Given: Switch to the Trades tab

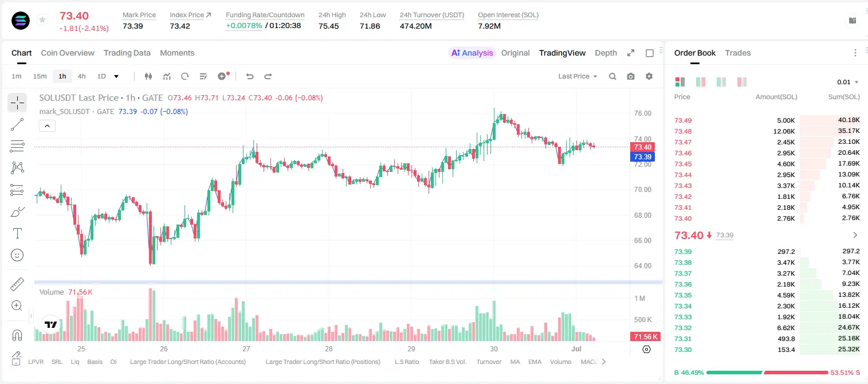Looking at the screenshot, I should [738, 53].
